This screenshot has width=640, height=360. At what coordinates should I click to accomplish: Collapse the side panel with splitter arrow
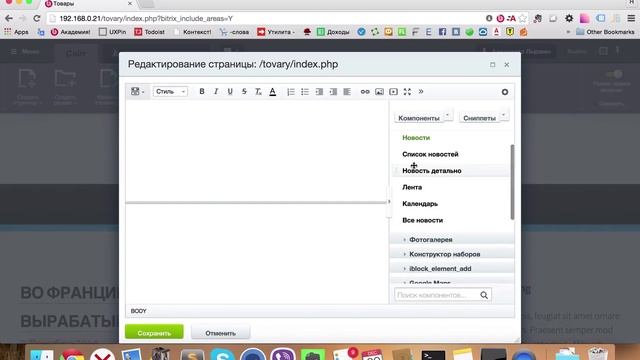389,202
